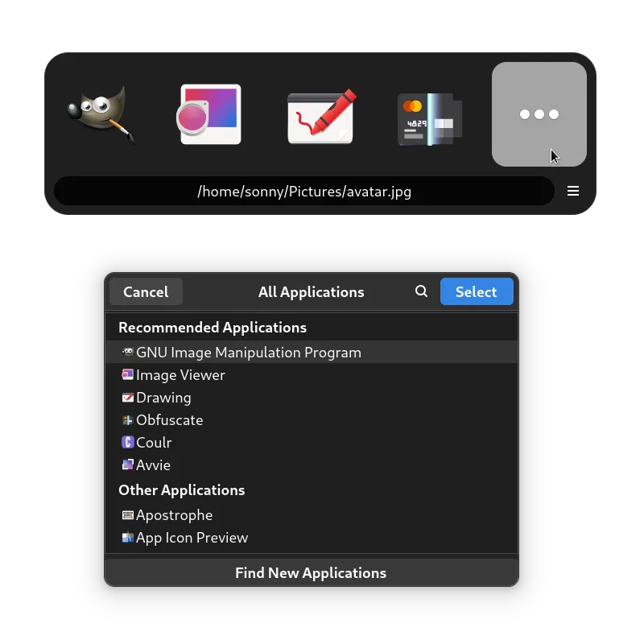Image resolution: width=644 pixels, height=644 pixels.
Task: Launch the GIMP app icon
Action: 101,114
